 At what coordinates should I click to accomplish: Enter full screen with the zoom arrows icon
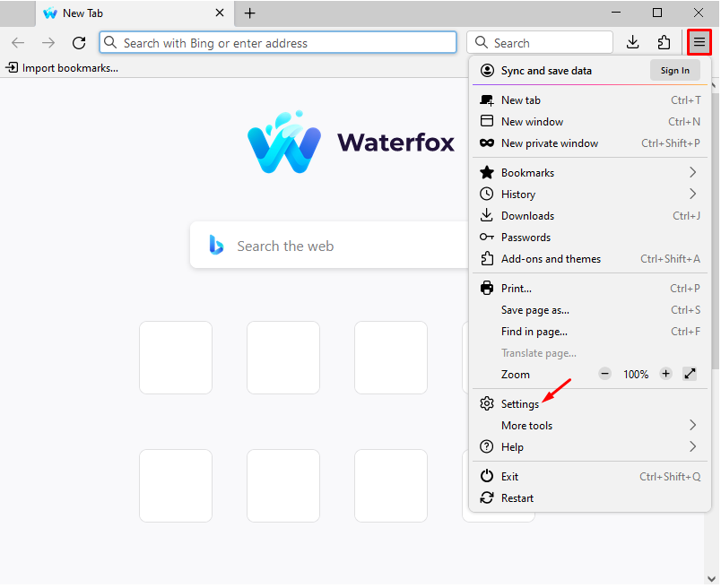click(690, 374)
